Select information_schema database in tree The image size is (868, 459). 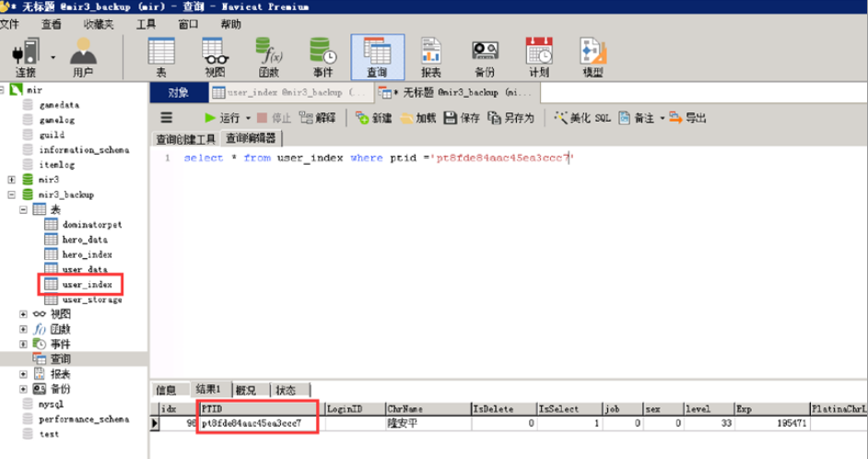pos(84,149)
